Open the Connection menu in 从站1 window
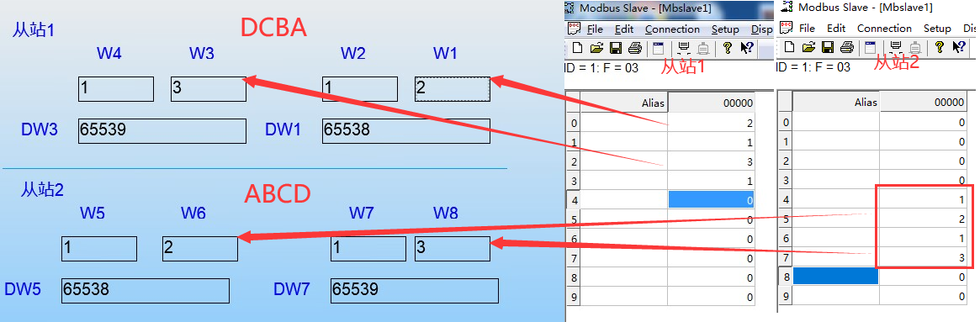This screenshot has height=322, width=980. point(672,29)
